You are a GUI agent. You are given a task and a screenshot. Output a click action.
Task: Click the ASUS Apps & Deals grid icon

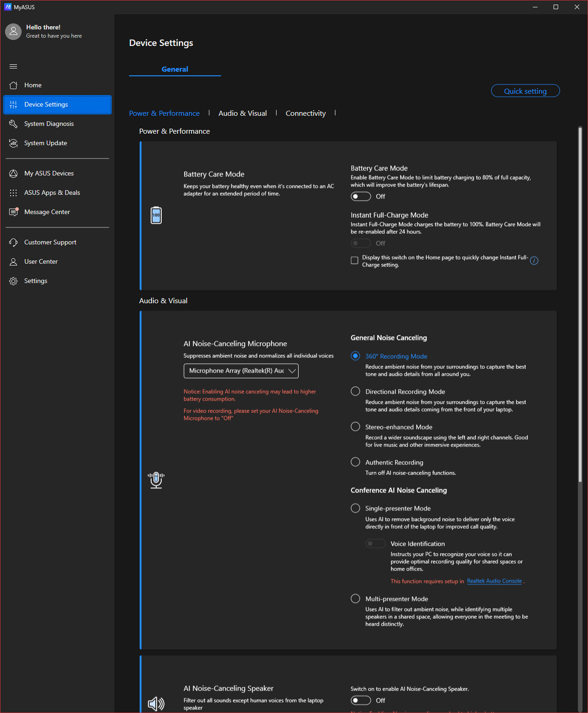(13, 192)
